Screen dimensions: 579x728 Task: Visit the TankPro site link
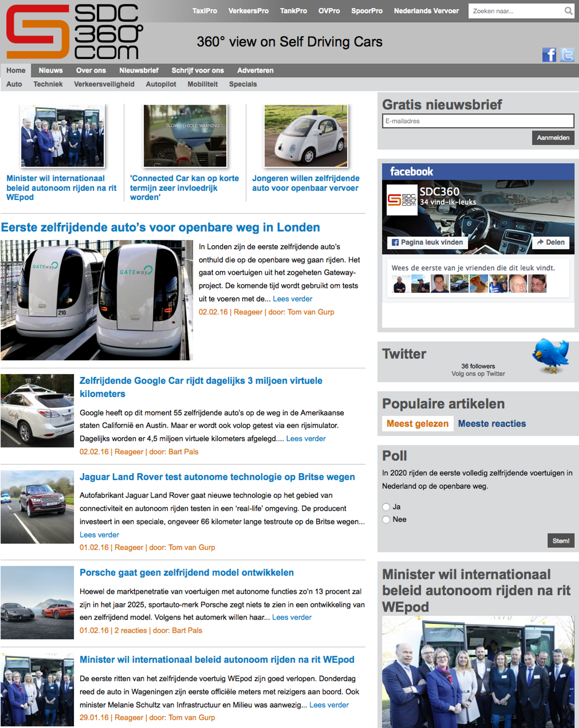[293, 11]
